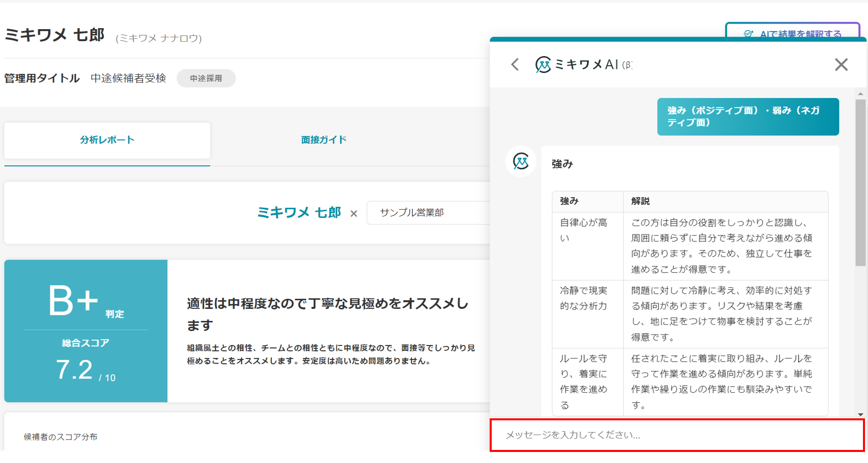The width and height of the screenshot is (868, 463).
Task: Click the AI avatar beside the 強み response
Action: pos(521,161)
